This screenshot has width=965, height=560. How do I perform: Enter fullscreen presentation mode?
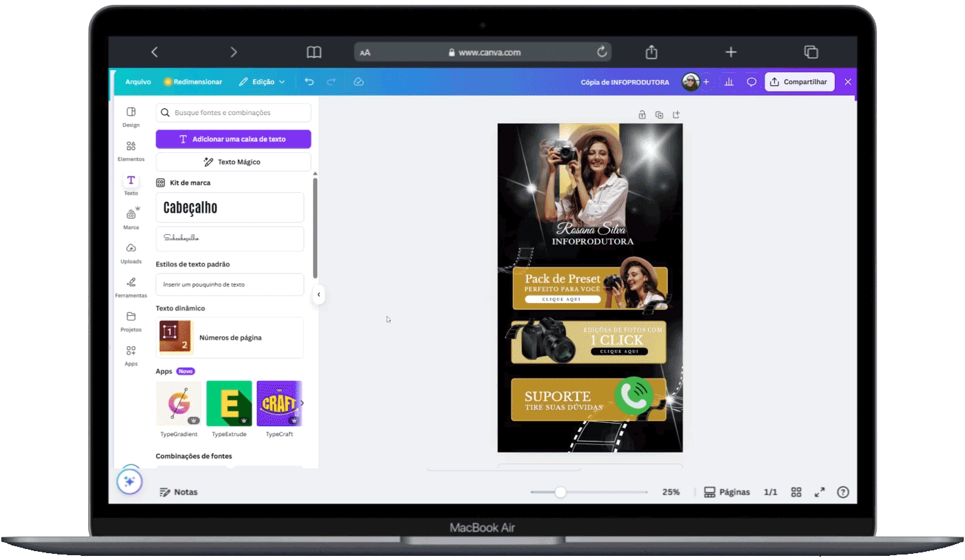pyautogui.click(x=820, y=492)
